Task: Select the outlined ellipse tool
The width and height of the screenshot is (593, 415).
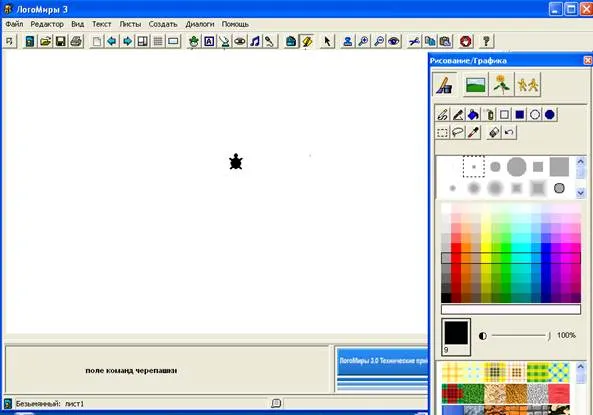Action: point(535,114)
